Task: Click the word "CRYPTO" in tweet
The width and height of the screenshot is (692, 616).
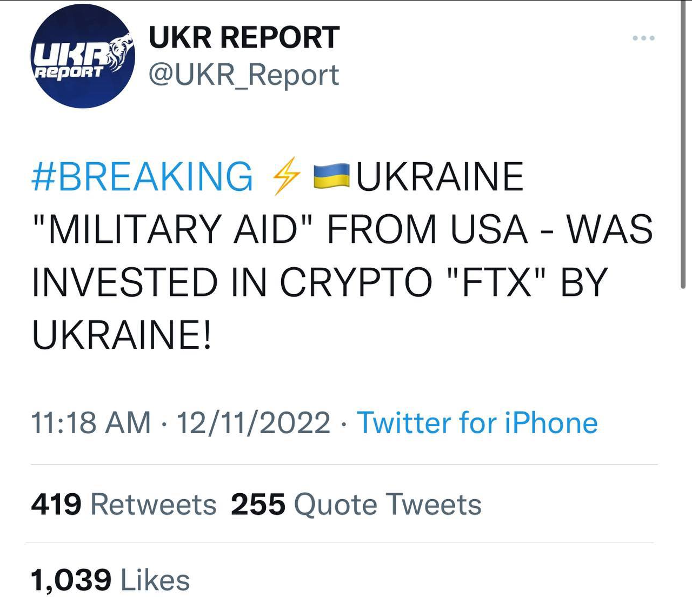Action: pos(355,282)
